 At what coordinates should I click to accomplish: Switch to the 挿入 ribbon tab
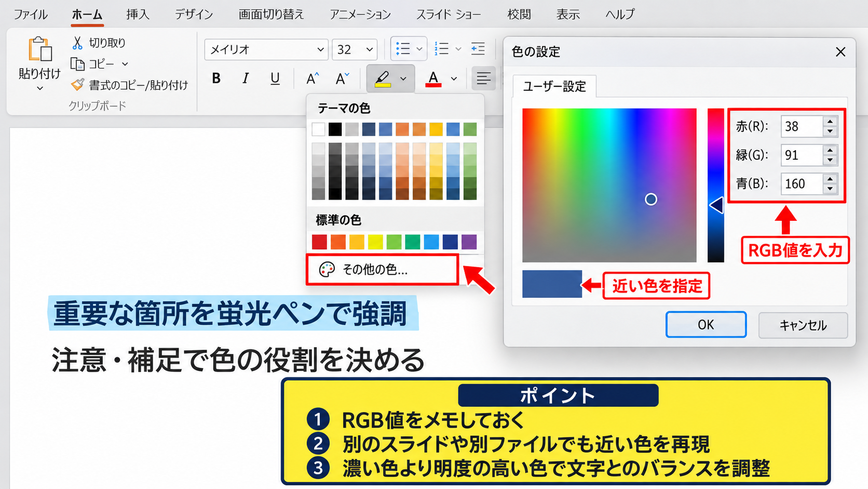coord(138,14)
